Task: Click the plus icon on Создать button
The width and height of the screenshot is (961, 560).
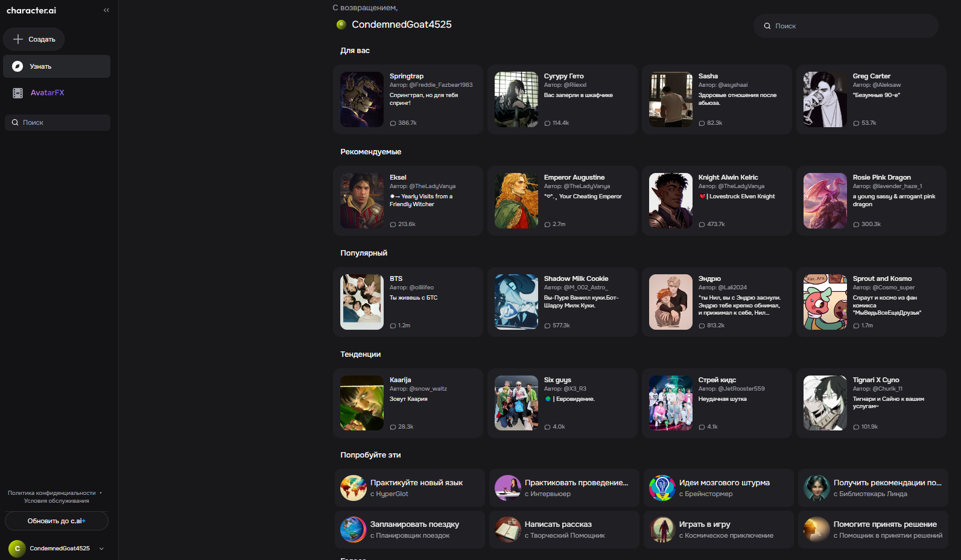Action: (x=18, y=39)
